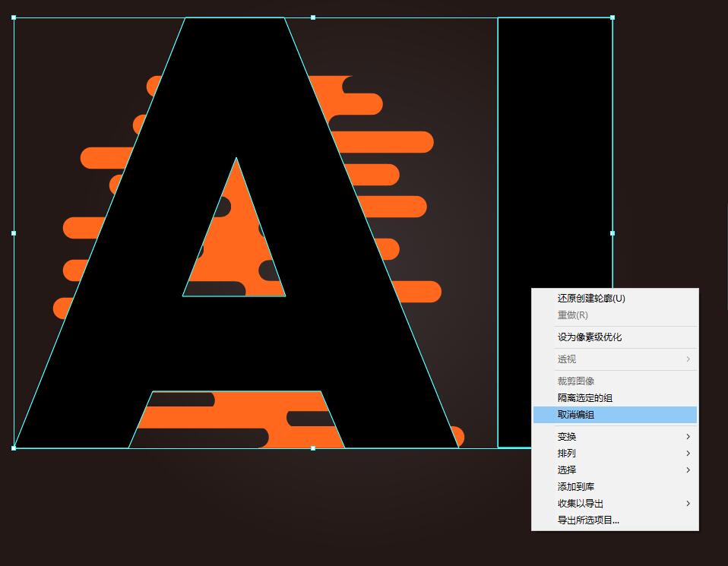Screen dimensions: 728x566
Task: Open the 变换 submenu
Action: [615, 436]
